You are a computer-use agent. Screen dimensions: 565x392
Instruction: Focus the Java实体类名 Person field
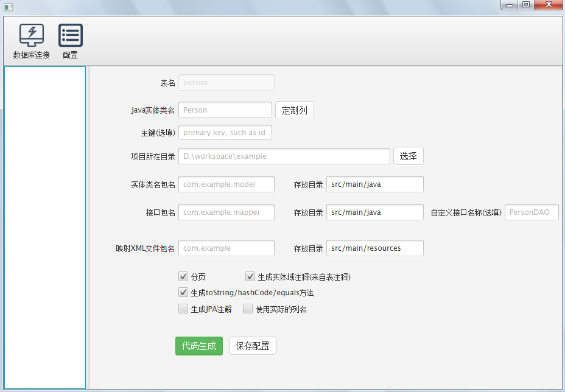click(225, 110)
